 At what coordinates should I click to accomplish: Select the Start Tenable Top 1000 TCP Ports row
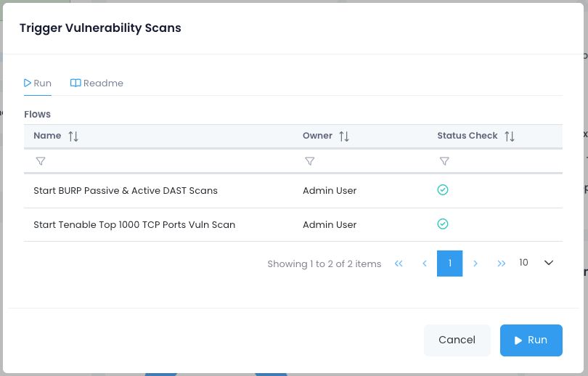134,225
